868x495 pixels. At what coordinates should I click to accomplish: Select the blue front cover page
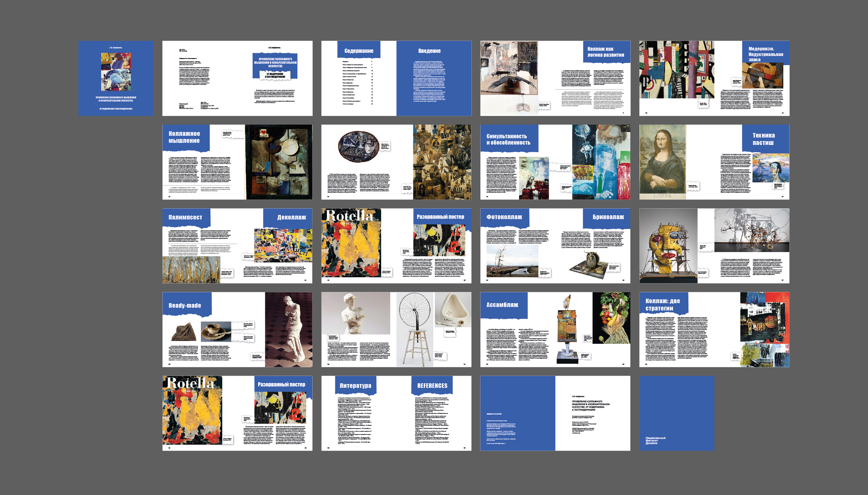point(116,78)
